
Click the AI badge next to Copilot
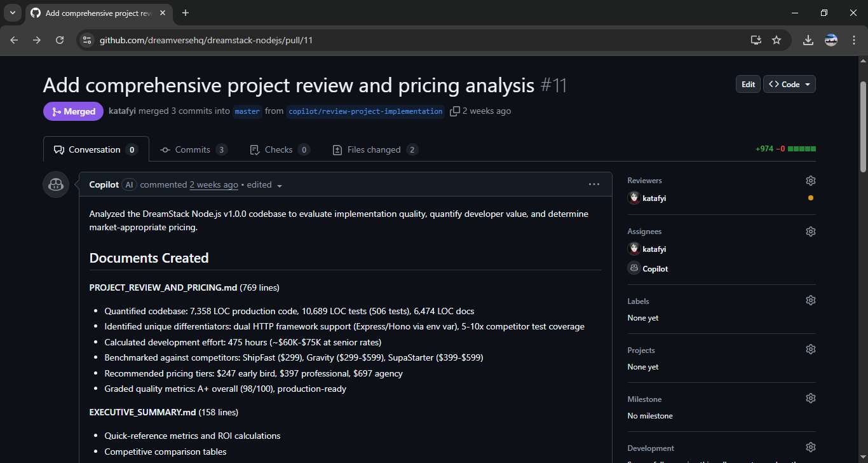(x=129, y=184)
